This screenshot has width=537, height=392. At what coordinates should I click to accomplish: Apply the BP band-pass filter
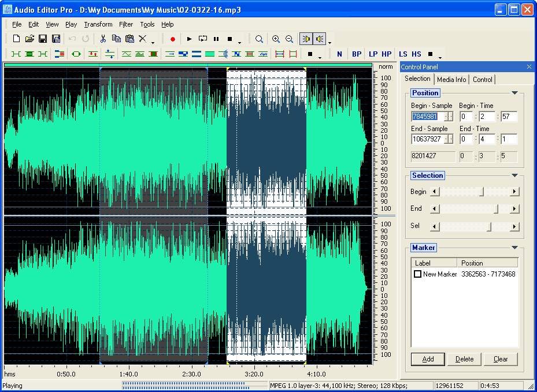coord(357,54)
